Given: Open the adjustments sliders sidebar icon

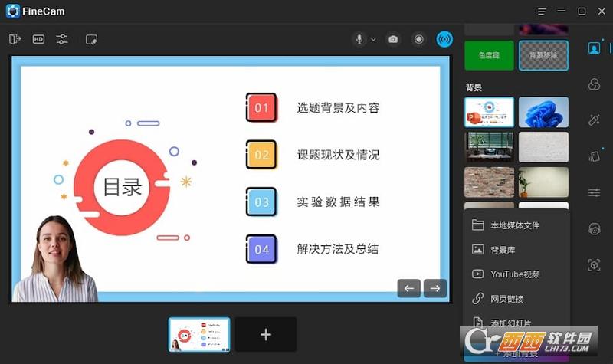Looking at the screenshot, I should (x=595, y=192).
